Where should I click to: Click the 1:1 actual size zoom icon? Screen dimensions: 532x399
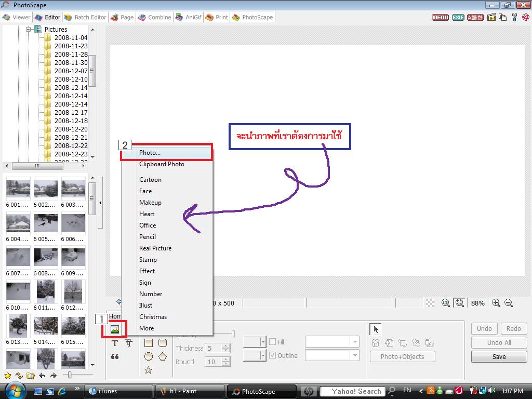coord(445,303)
